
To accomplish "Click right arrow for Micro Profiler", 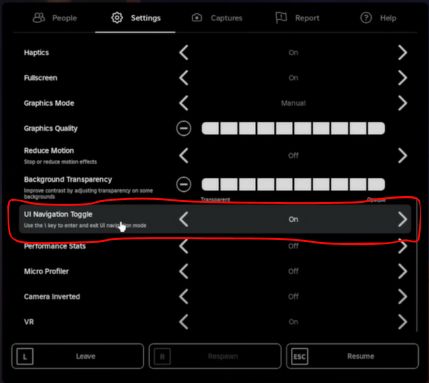I will (x=403, y=271).
